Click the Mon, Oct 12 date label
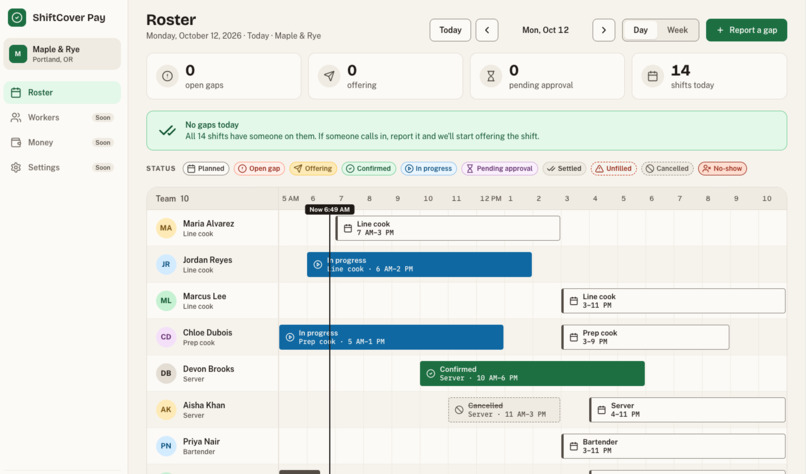This screenshot has height=474, width=806. tap(545, 30)
